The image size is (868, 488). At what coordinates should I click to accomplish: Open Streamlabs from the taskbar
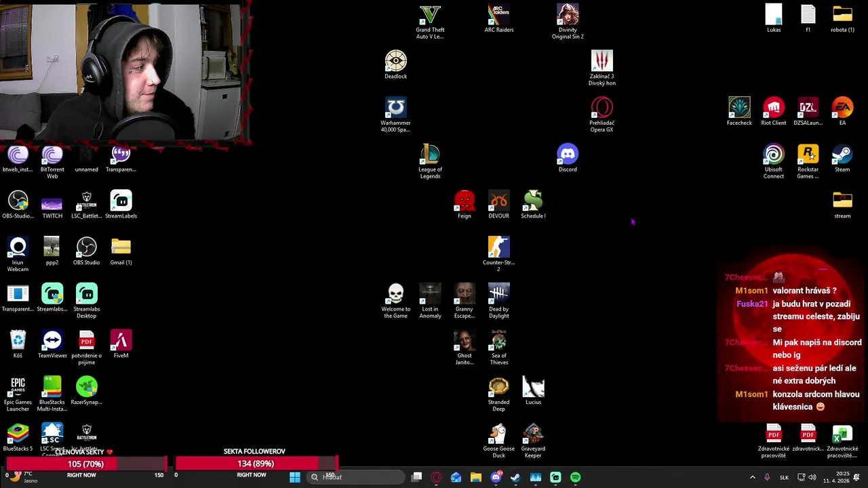pos(555,477)
